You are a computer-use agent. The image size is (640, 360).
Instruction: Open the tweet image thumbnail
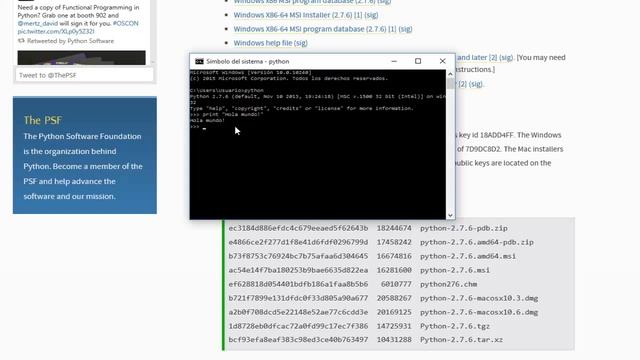click(x=81, y=58)
